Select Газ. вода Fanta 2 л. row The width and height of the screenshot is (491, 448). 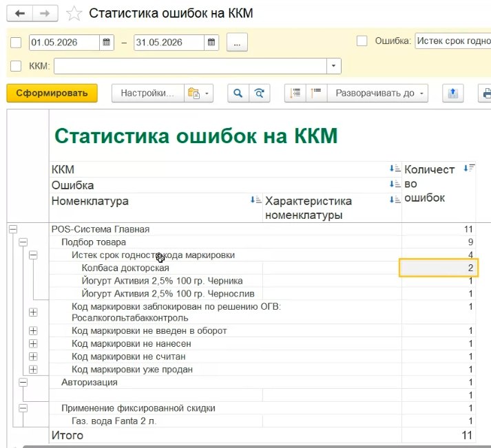[x=114, y=421]
